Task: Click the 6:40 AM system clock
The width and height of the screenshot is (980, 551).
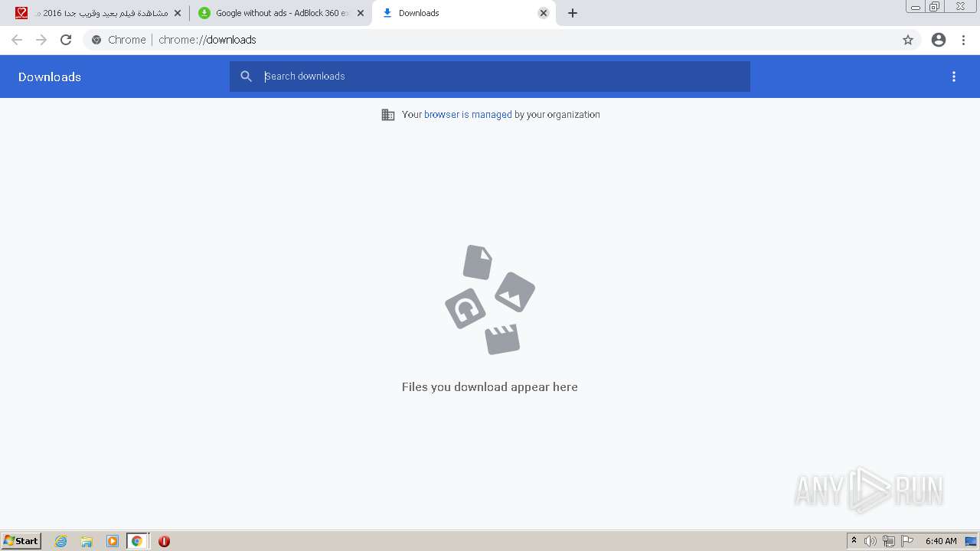Action: point(941,541)
